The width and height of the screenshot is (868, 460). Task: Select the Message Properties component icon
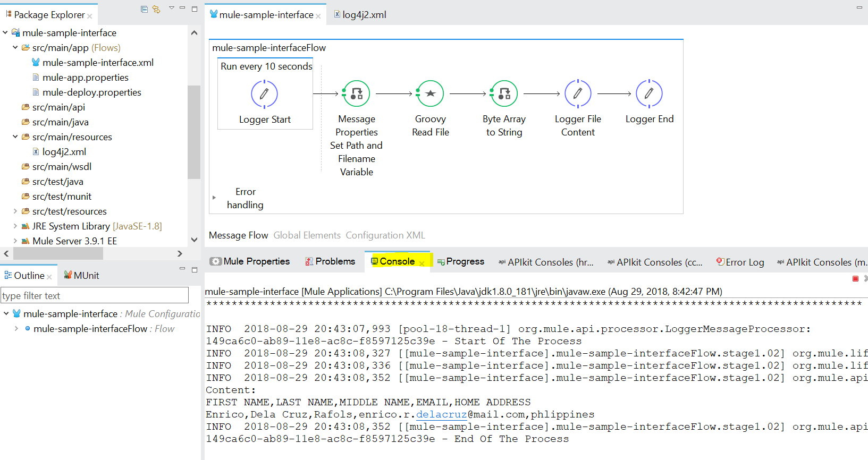pyautogui.click(x=356, y=93)
